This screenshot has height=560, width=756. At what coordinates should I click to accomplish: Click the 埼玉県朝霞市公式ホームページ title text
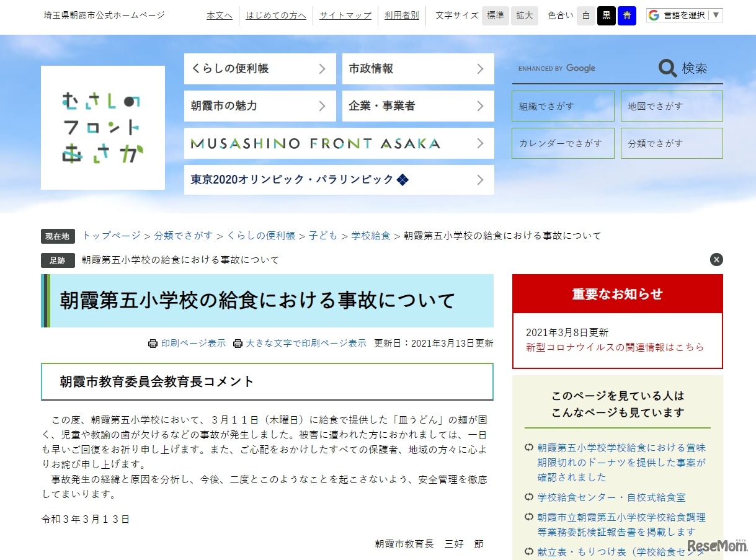pyautogui.click(x=105, y=16)
